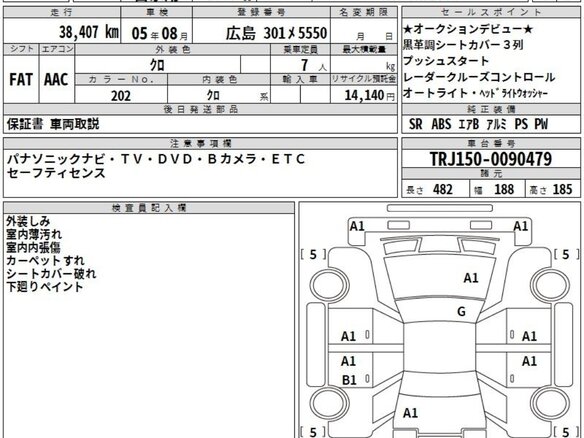Click the SR equipment code
This screenshot has height=438, width=584.
416,124
